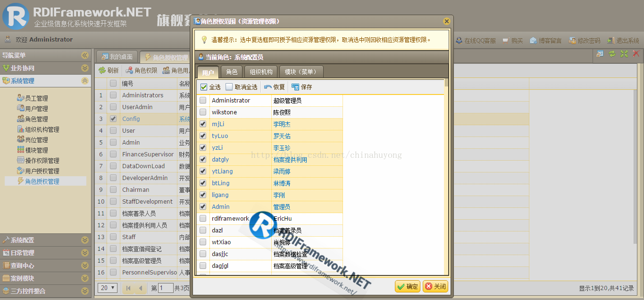Switch to the 组织机构 tab
This screenshot has width=644, height=300.
261,72
